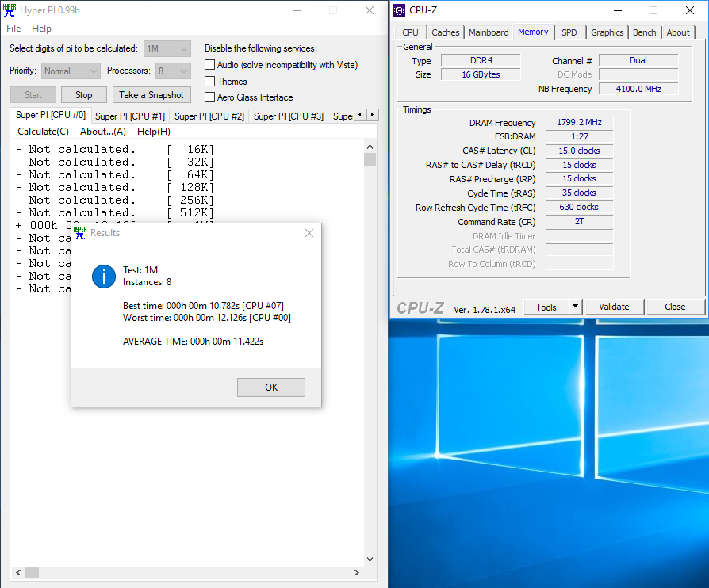The width and height of the screenshot is (709, 588).
Task: Click the Results dialog title icon
Action: [80, 233]
